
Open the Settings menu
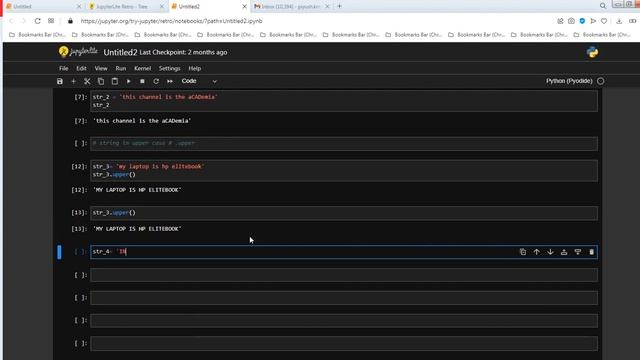[169, 68]
